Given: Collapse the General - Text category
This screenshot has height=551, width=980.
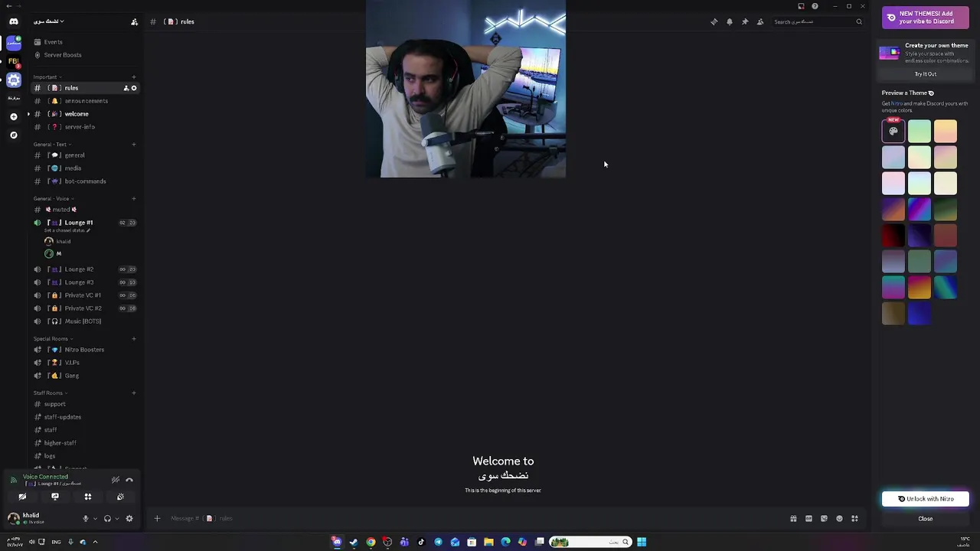Looking at the screenshot, I should tap(52, 145).
